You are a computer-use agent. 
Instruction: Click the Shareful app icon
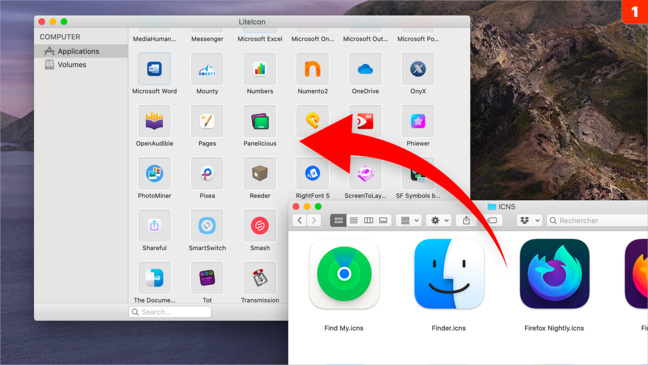(154, 226)
